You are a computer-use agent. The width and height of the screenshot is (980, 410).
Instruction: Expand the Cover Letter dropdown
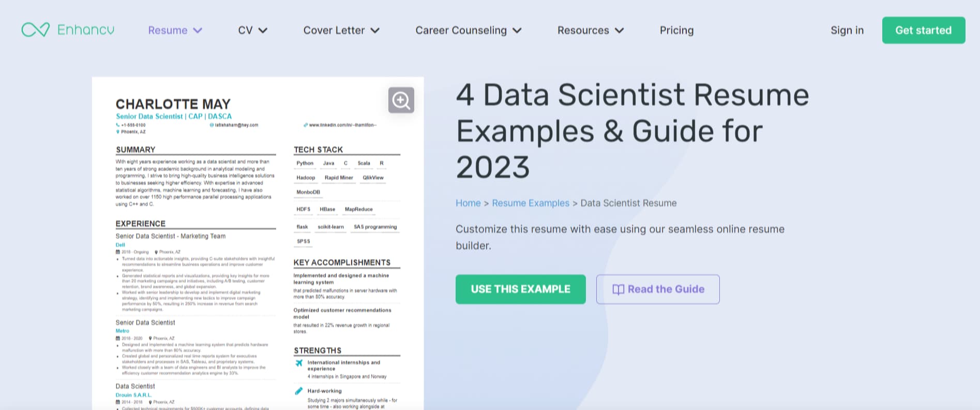[341, 30]
